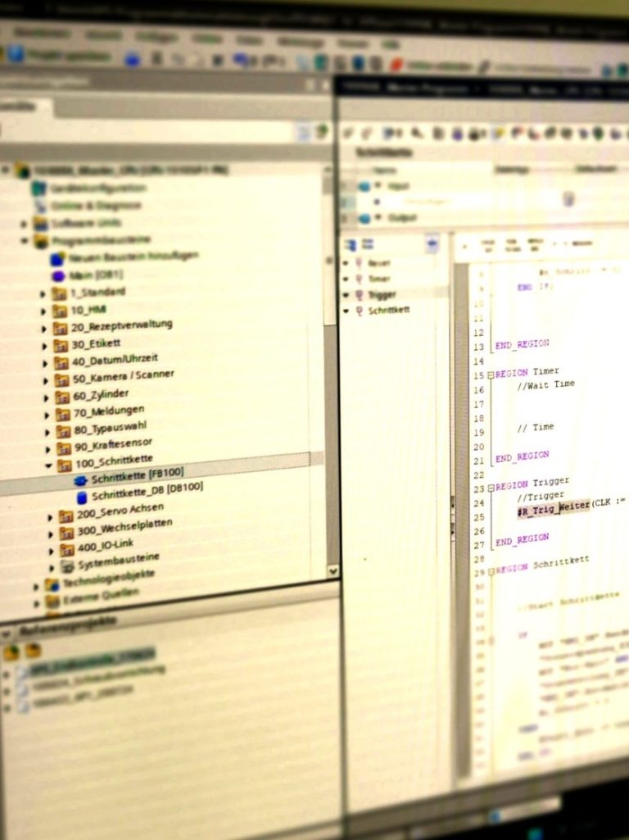Expand the 200_Servo Achsen folder
Image resolution: width=629 pixels, height=840 pixels.
[50, 517]
